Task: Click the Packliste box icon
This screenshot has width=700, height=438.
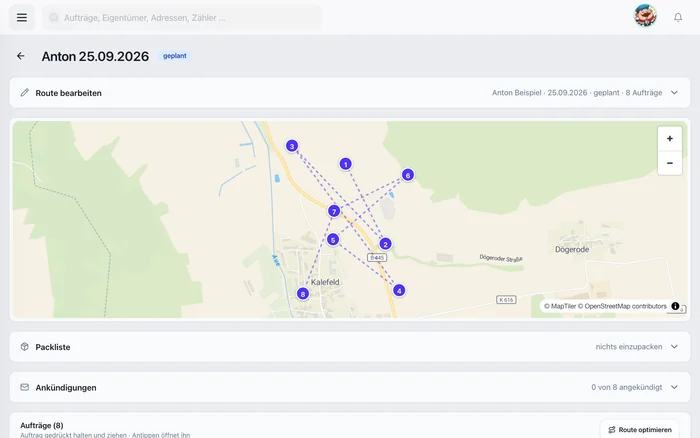Action: pyautogui.click(x=25, y=346)
